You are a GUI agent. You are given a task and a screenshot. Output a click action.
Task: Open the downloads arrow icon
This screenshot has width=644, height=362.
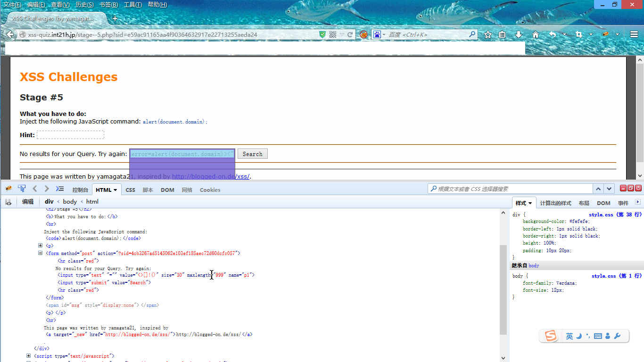point(519,34)
